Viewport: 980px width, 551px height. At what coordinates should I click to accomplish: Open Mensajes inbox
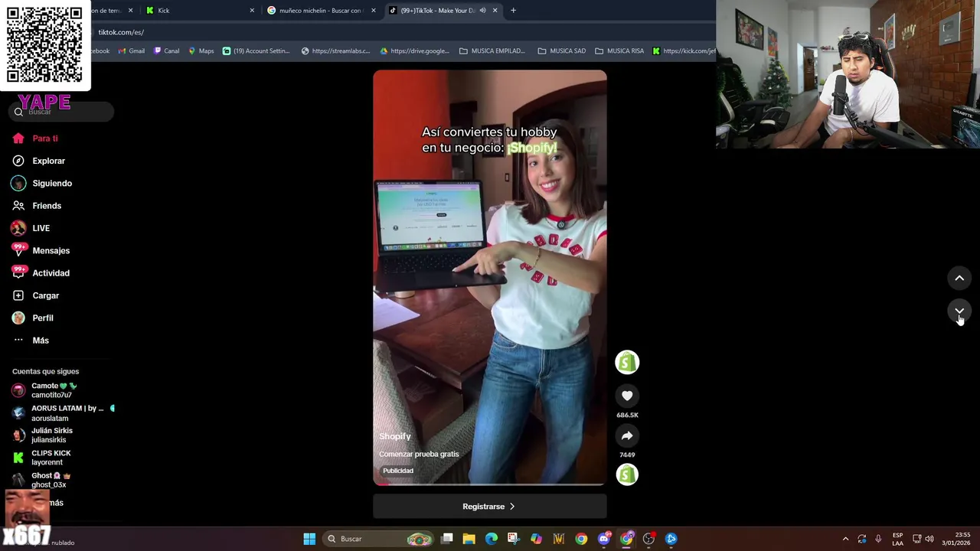[41, 250]
